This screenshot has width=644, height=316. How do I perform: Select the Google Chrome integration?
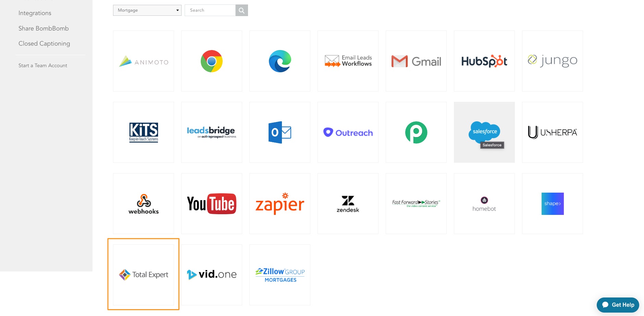[x=212, y=61]
